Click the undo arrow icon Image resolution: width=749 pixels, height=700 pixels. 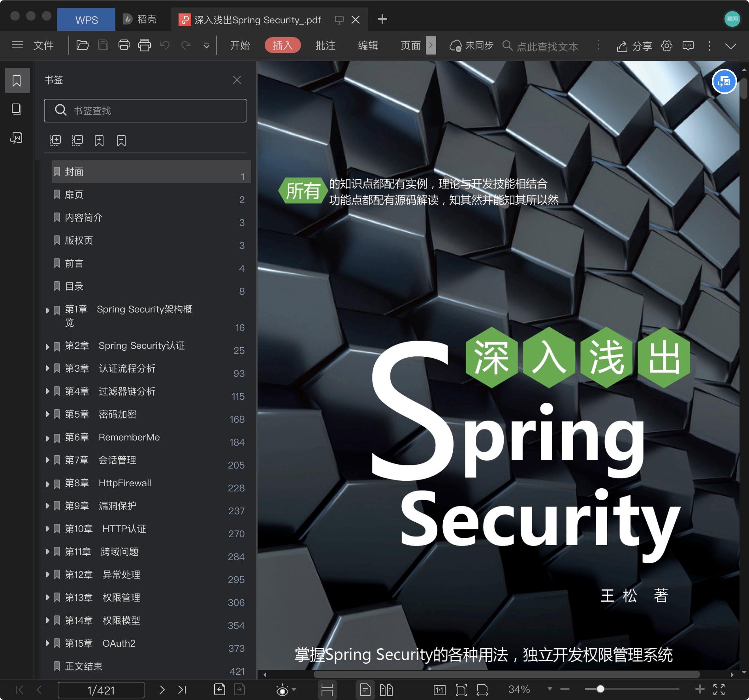tap(165, 45)
